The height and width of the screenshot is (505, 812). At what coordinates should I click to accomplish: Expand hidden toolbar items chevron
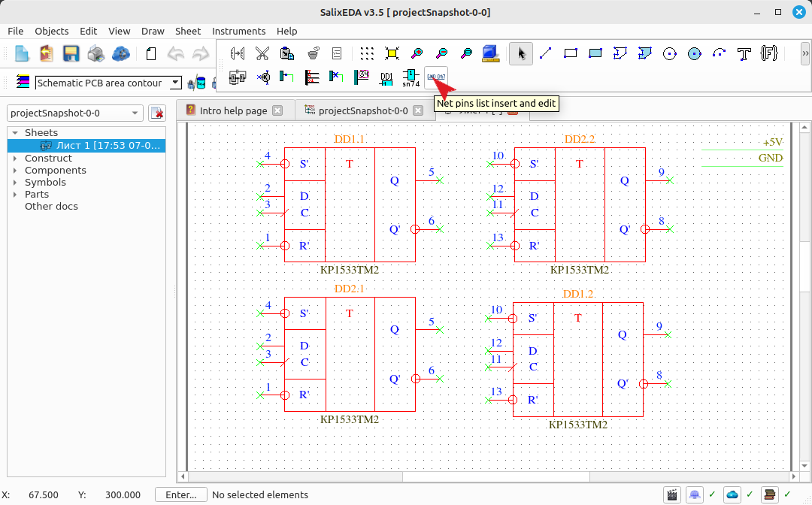click(804, 53)
